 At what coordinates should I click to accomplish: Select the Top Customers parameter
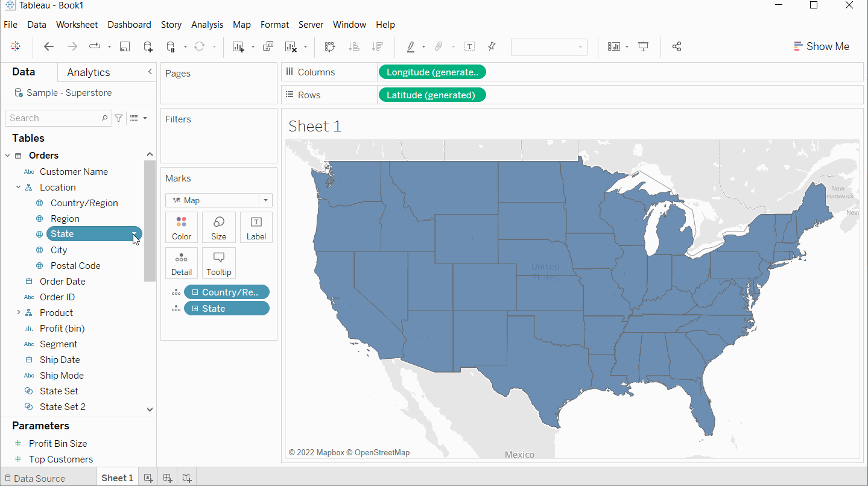pos(61,459)
